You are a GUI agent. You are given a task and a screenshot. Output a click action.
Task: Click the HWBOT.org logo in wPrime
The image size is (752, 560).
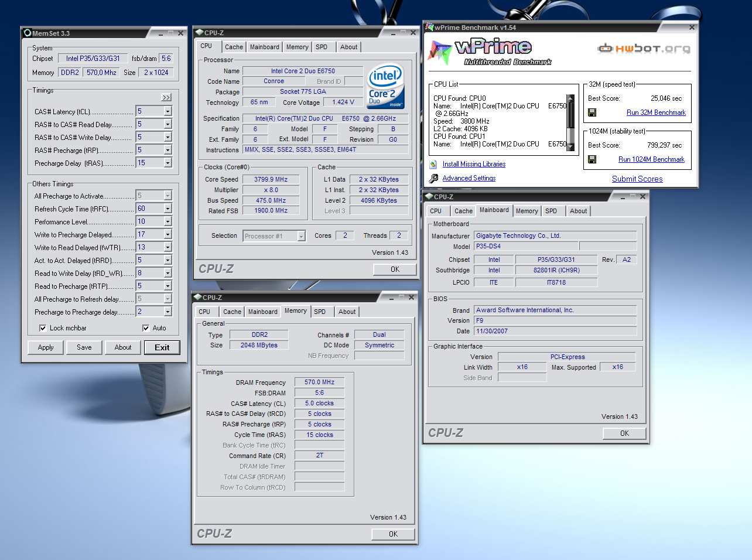point(644,49)
